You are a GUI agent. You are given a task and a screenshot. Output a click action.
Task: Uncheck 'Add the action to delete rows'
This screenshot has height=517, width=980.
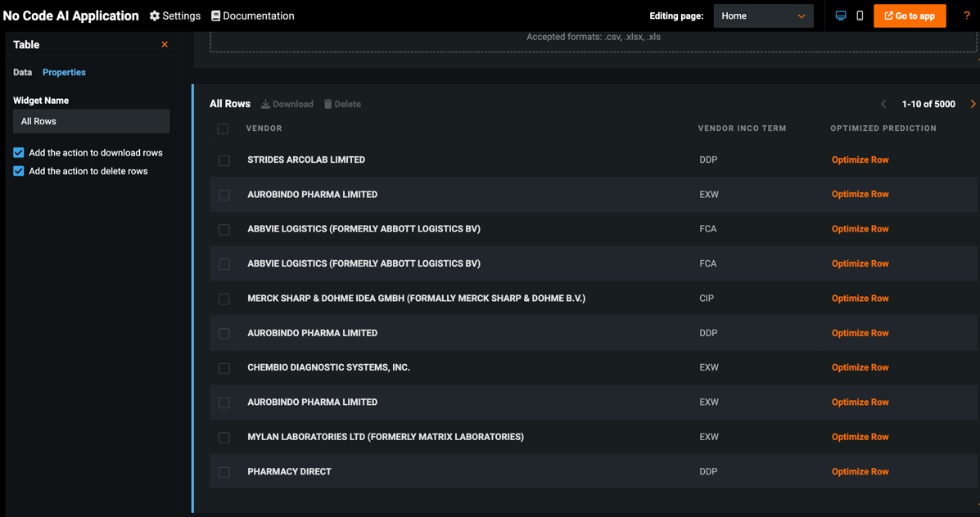(19, 172)
